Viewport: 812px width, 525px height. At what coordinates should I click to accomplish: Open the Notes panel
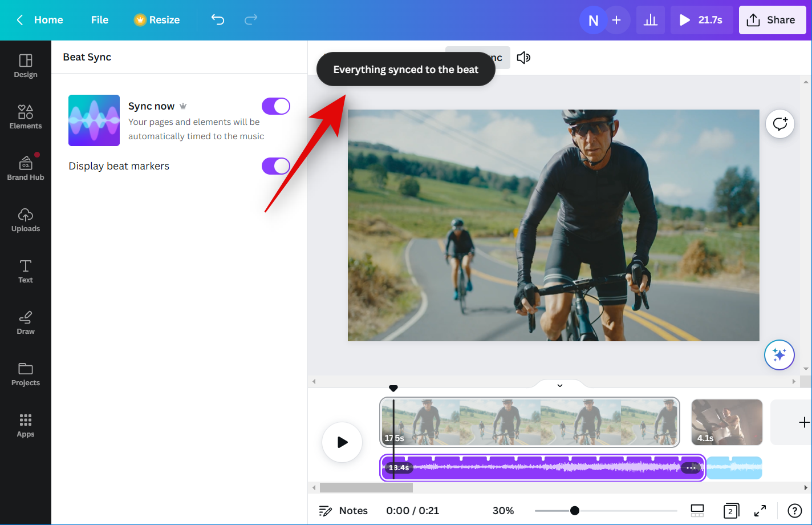[343, 511]
